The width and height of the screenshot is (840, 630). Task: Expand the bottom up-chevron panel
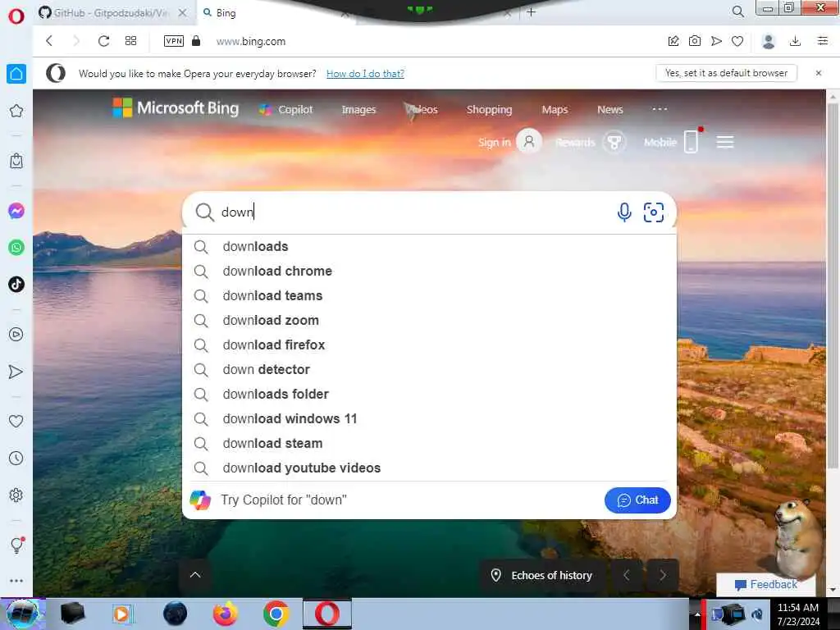point(195,575)
